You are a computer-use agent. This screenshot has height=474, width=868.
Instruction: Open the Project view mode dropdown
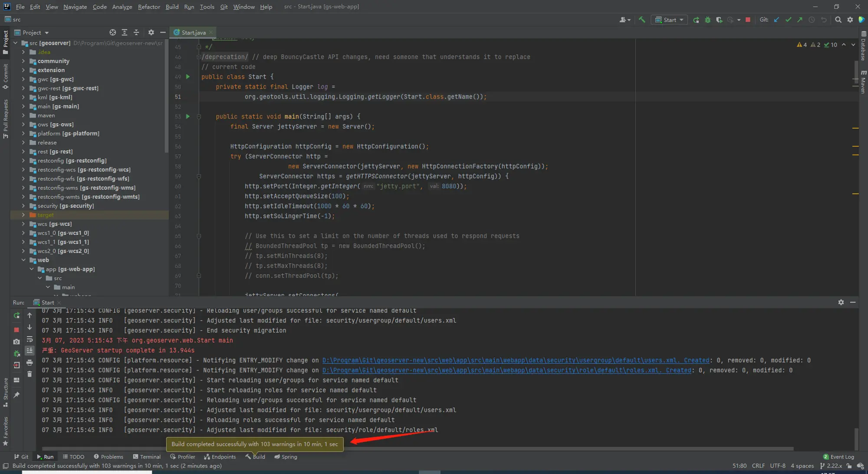point(32,33)
